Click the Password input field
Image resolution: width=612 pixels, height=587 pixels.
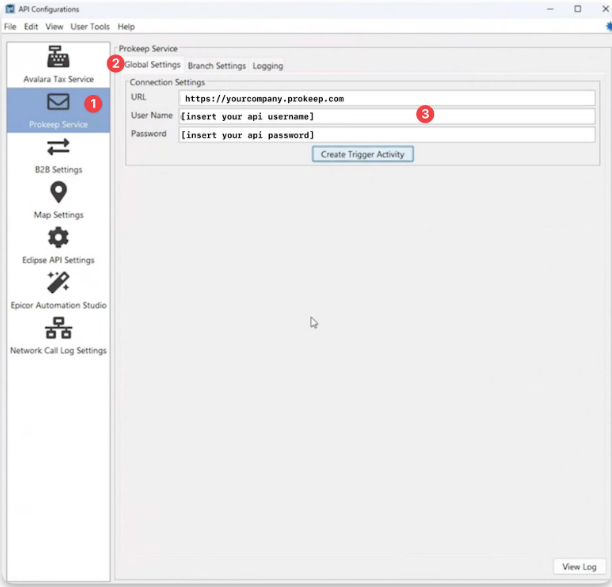click(387, 135)
